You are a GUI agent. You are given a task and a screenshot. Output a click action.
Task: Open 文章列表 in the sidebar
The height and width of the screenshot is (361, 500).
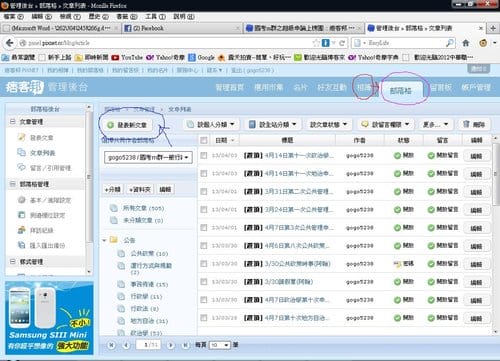[36, 153]
